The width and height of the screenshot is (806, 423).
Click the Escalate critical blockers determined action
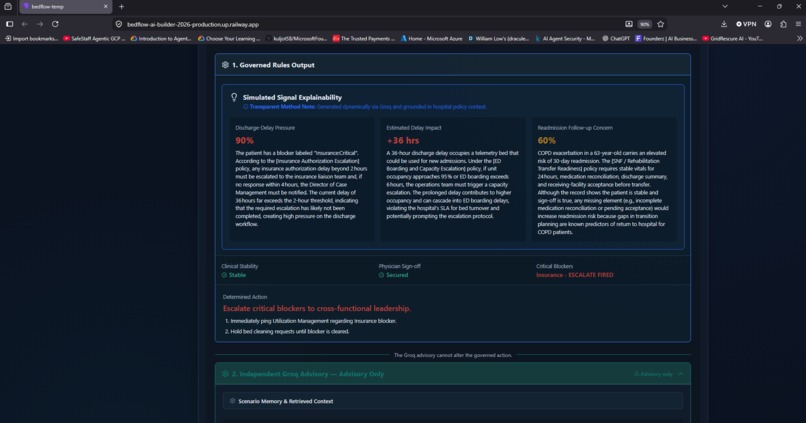point(317,308)
